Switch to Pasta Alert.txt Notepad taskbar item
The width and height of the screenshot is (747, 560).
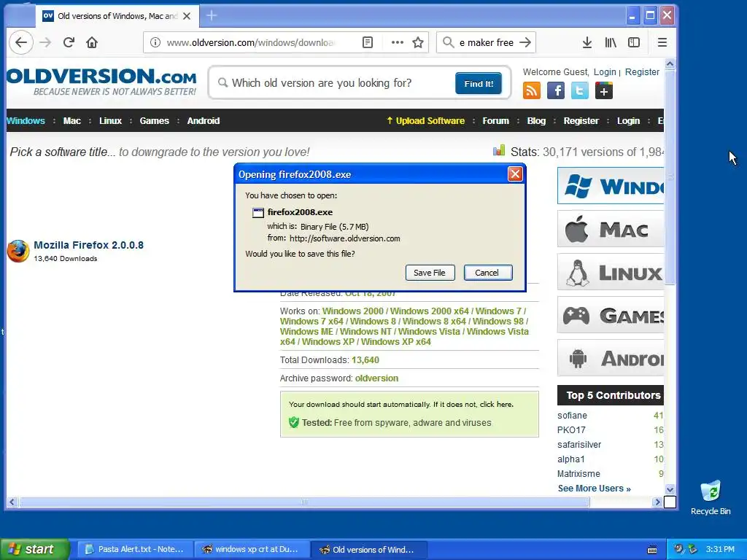pyautogui.click(x=134, y=549)
